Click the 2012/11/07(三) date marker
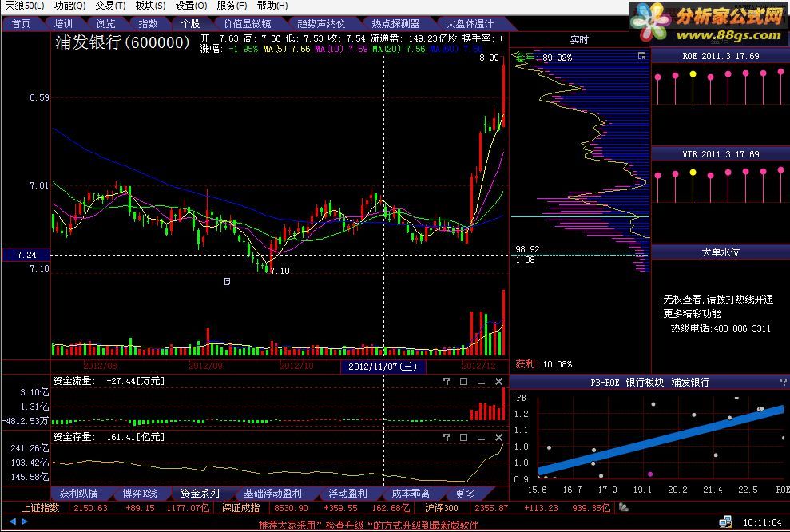 383,367
